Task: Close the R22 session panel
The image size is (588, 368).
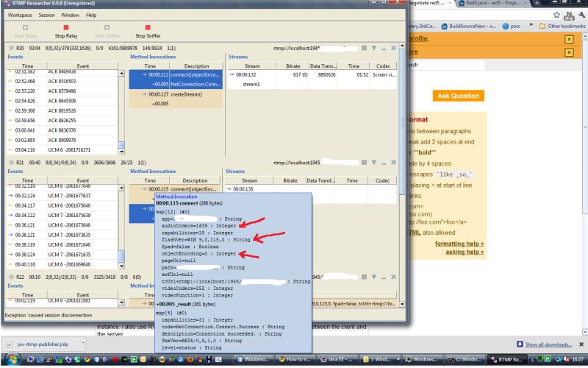Action: coord(393,277)
